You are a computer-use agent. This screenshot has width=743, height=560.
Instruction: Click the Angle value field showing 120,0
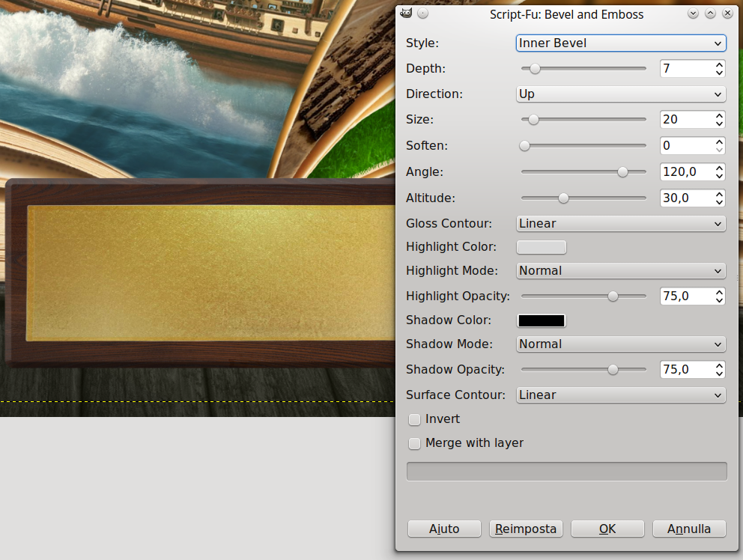pos(687,171)
